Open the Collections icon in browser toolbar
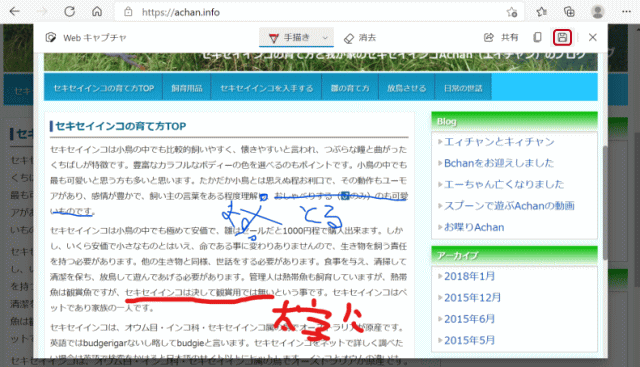Screen dimensions: 640x367 click(569, 12)
